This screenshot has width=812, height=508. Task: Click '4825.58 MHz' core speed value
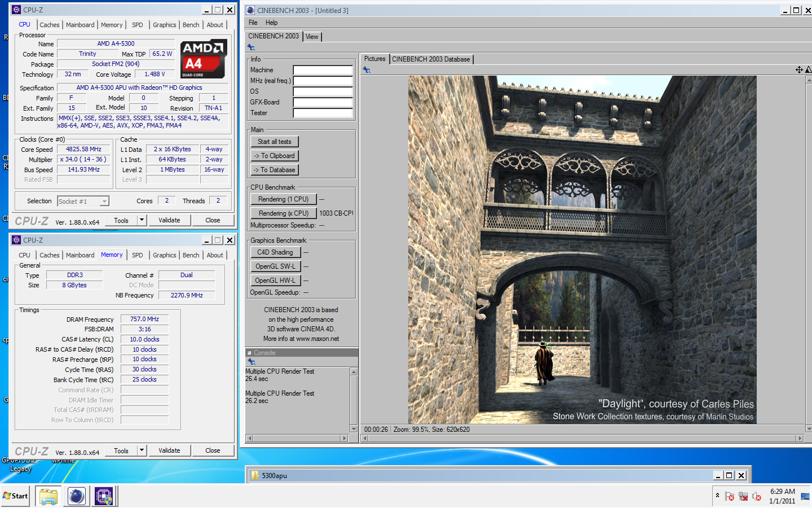pos(83,150)
